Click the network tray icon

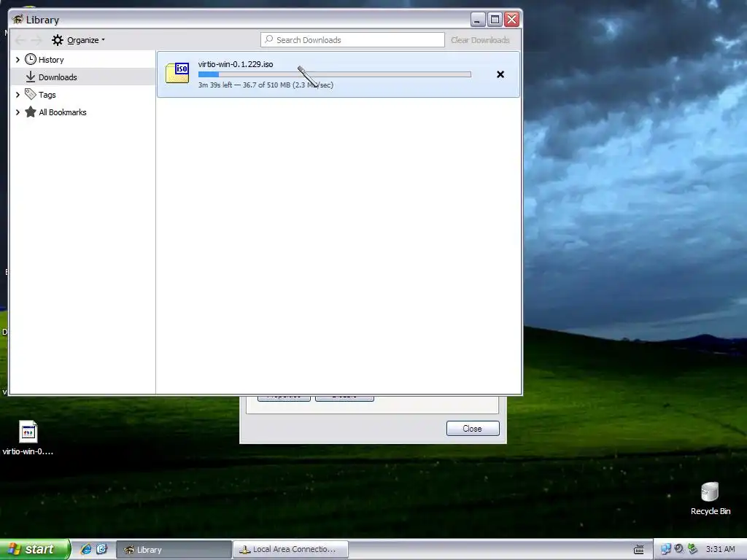click(665, 549)
